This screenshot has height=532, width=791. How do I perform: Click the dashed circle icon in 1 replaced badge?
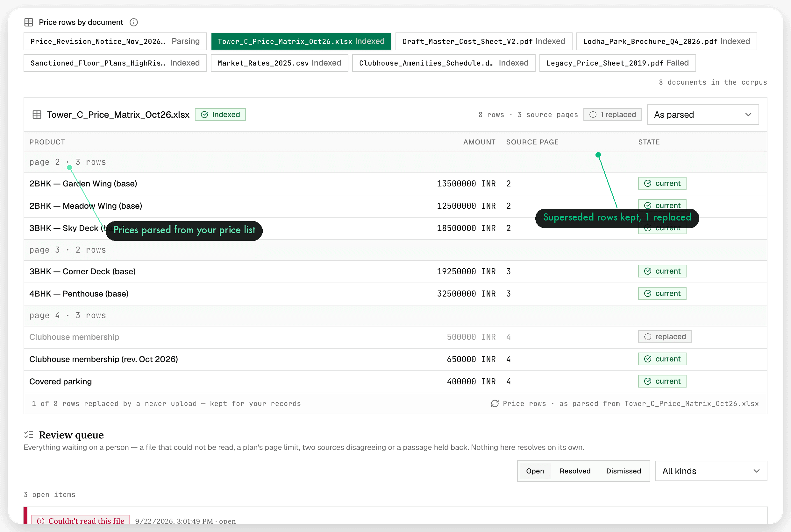(593, 115)
